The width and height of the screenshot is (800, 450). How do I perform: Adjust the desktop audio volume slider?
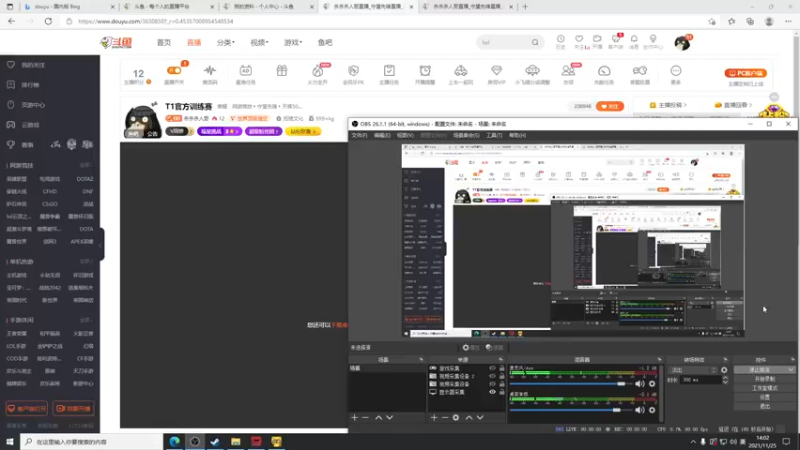[x=616, y=410]
